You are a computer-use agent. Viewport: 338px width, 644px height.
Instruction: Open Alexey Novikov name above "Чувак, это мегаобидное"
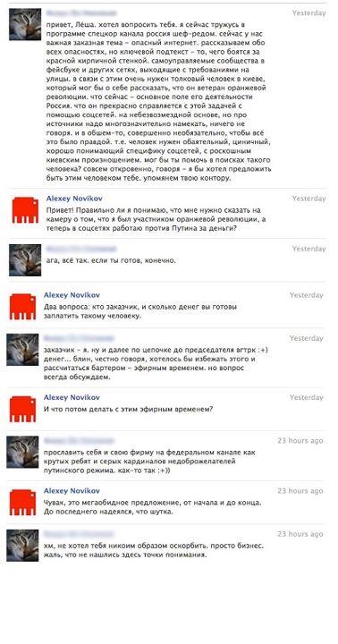pyautogui.click(x=72, y=491)
